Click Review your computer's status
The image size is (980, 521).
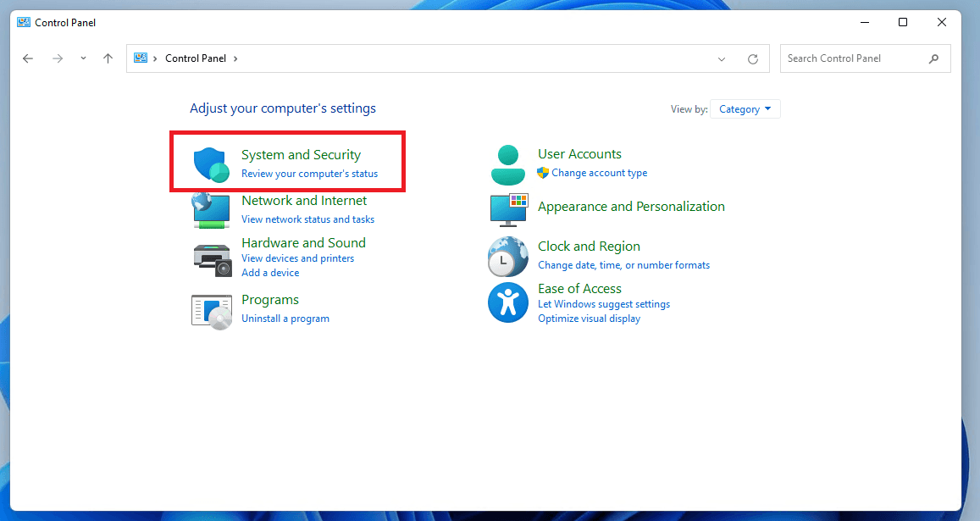coord(309,174)
